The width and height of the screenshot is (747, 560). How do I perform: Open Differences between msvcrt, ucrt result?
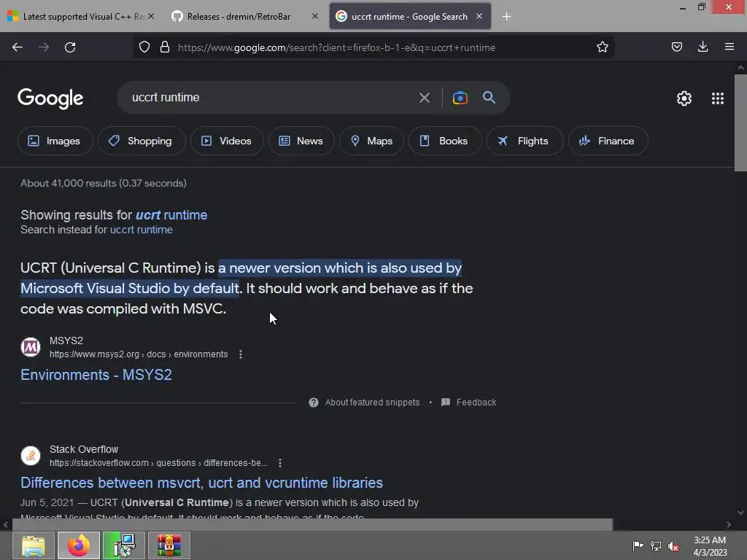(201, 483)
